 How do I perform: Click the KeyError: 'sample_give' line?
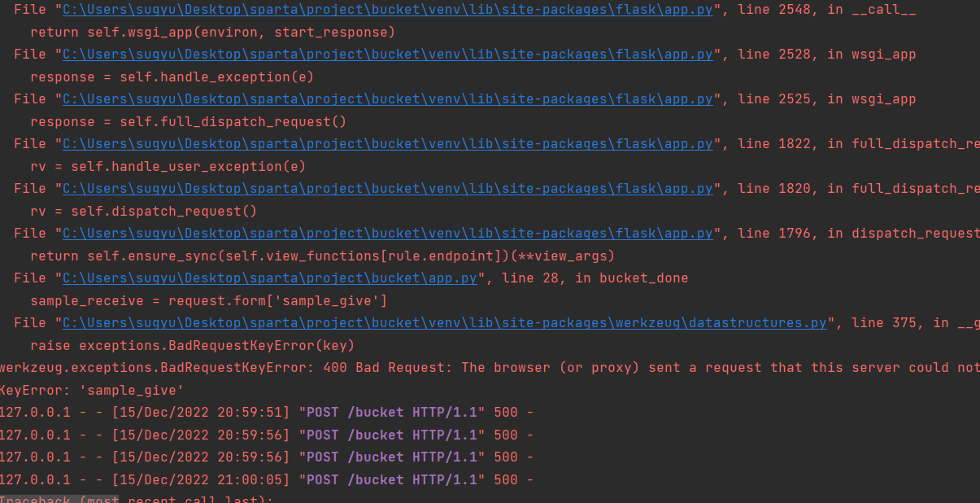point(92,391)
